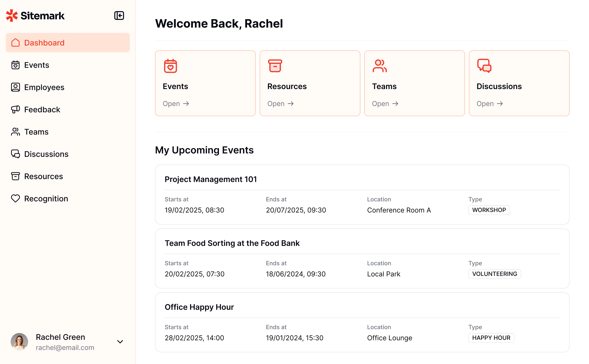Select the Recognition heart icon
The width and height of the screenshot is (589, 364).
pyautogui.click(x=15, y=198)
